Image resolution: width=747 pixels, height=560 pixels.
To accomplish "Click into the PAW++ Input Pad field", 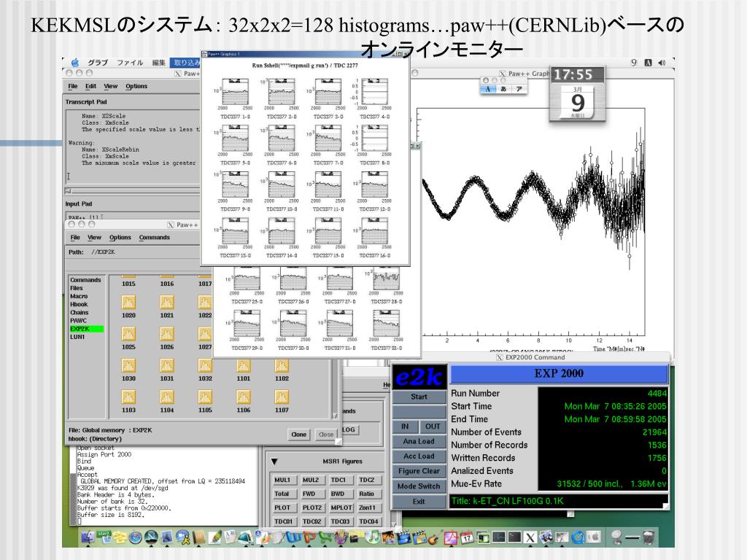I will click(x=132, y=217).
